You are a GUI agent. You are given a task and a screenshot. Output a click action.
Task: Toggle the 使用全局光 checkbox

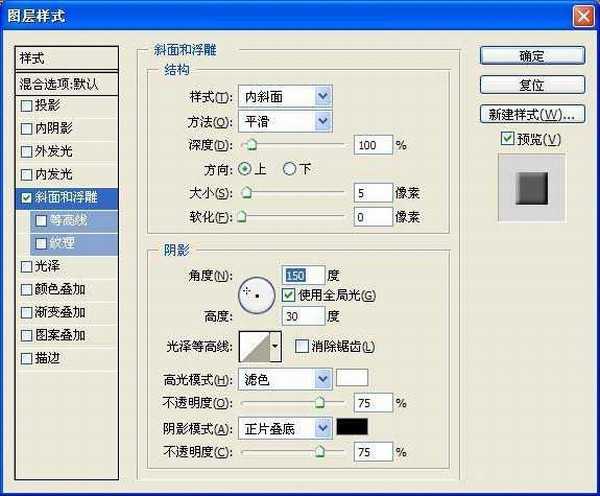pos(289,295)
